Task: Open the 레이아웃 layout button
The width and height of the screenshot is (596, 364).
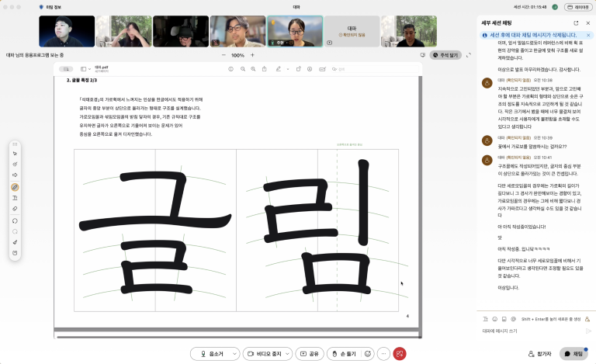Action: 579,7
